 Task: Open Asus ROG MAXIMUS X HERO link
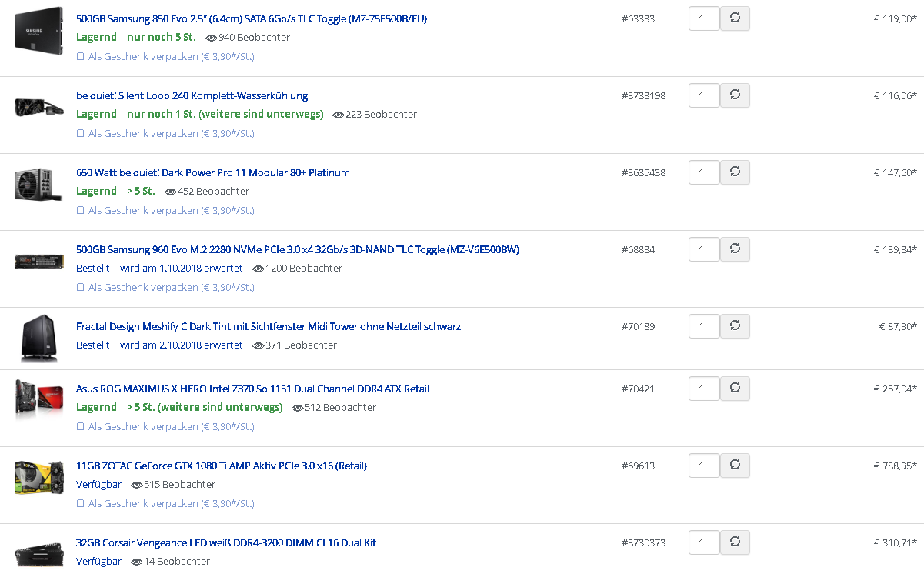pos(252,389)
